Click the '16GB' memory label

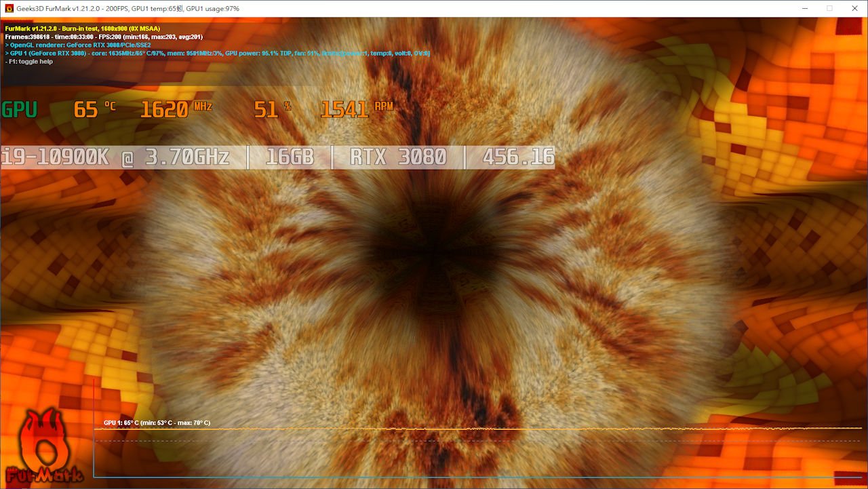290,157
